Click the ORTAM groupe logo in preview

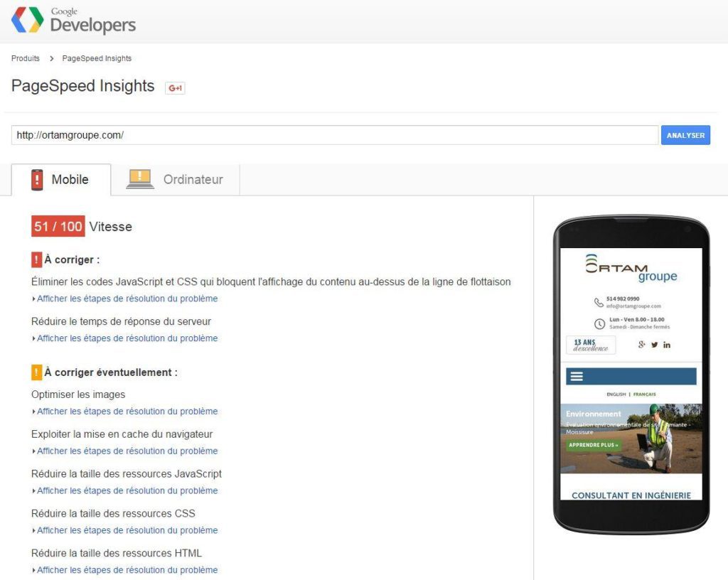631,268
